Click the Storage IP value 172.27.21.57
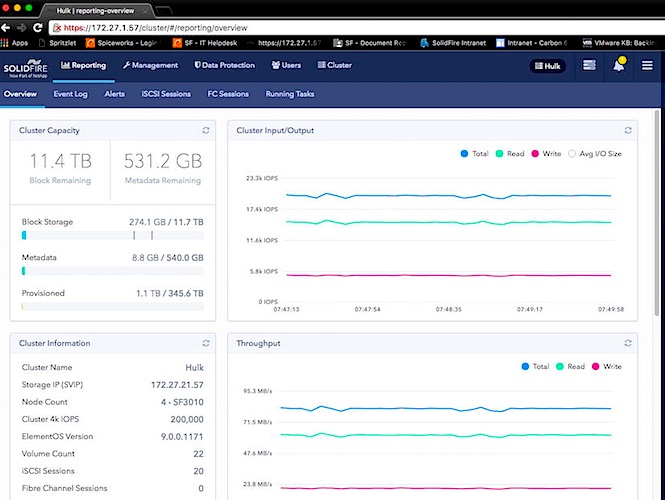Screen dimensions: 665x500 tap(177, 385)
